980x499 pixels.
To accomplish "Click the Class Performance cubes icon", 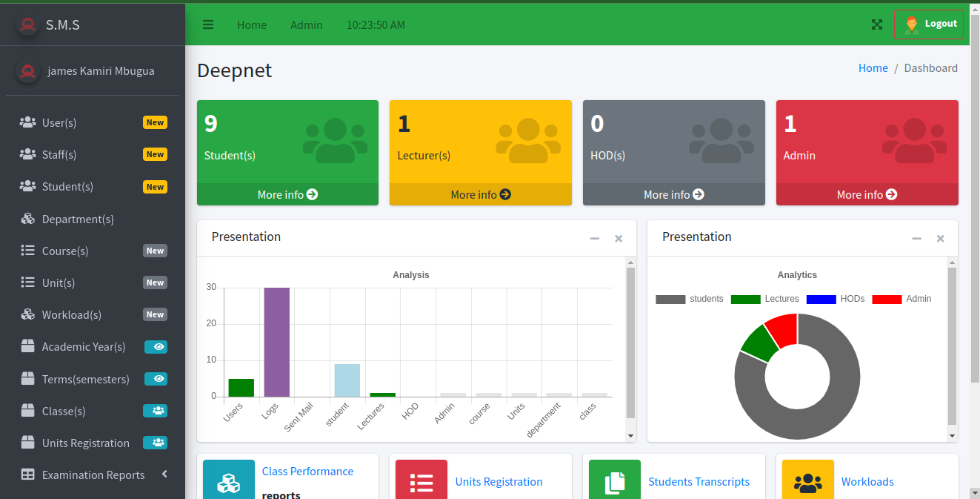I will [228, 483].
